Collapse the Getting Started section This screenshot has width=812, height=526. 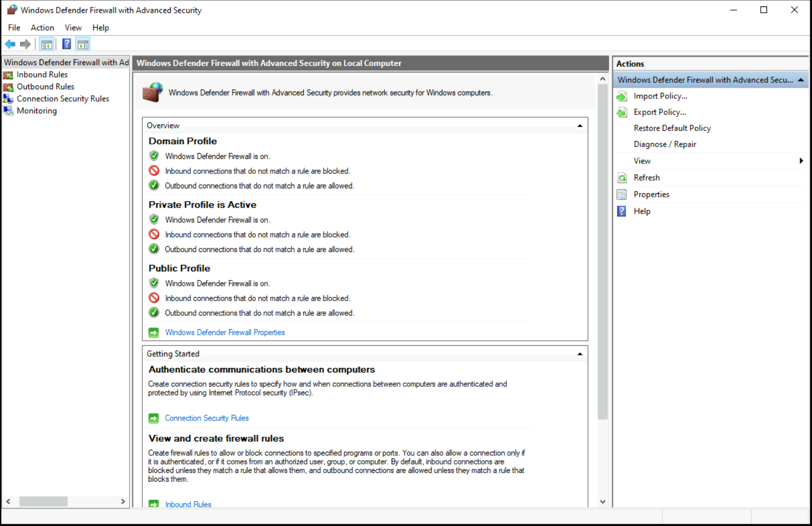pos(580,354)
